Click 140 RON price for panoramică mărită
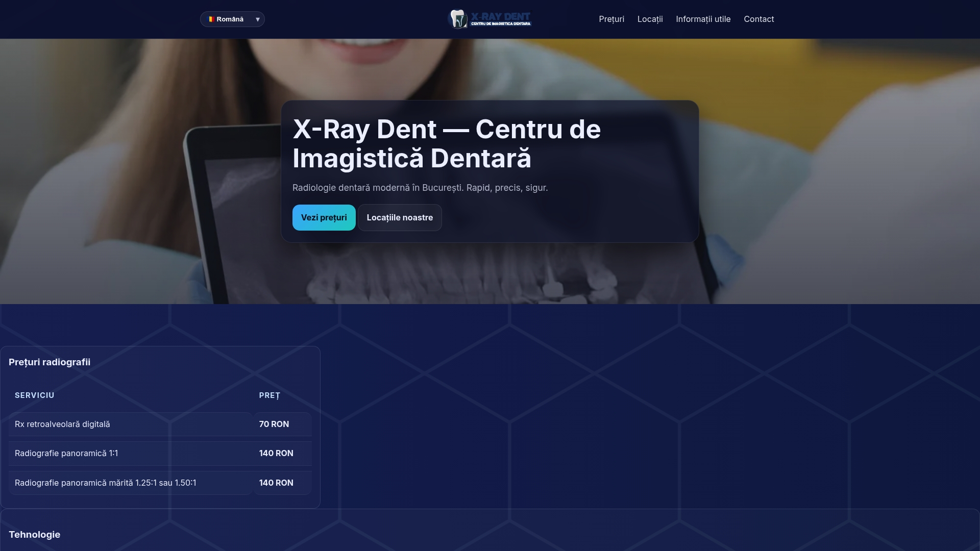980x551 pixels. click(x=282, y=483)
